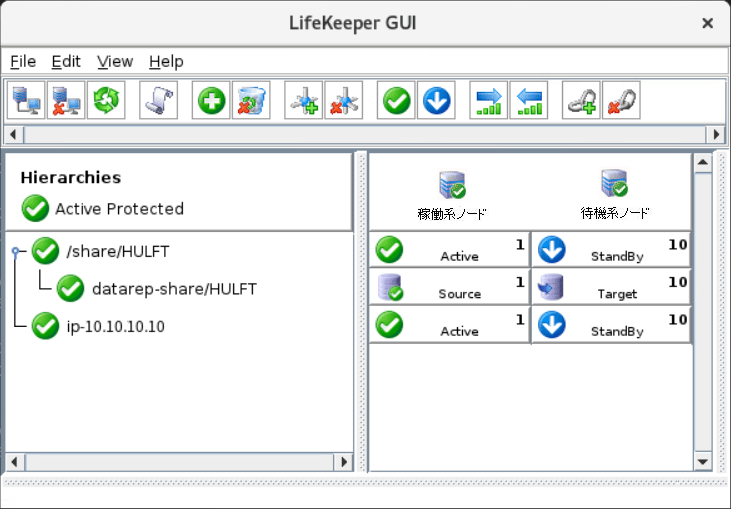Click the toolbar scroll right arrow
Image resolution: width=731 pixels, height=509 pixels.
click(x=717, y=135)
